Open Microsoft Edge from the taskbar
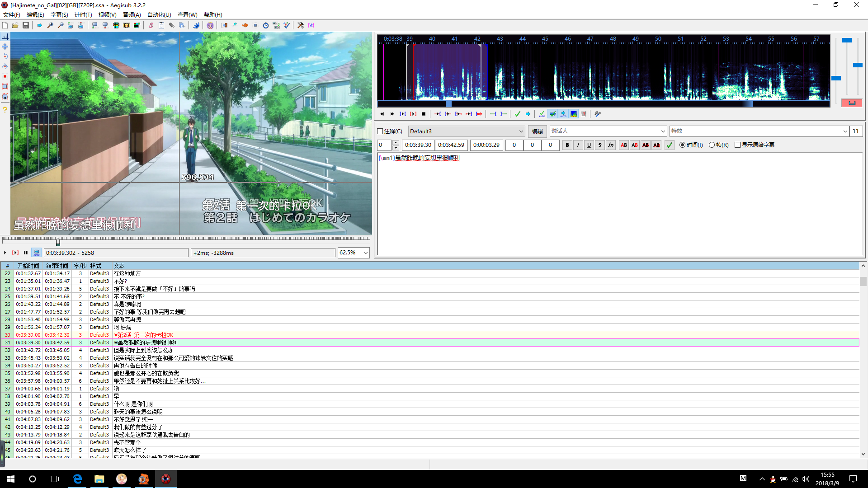 [x=77, y=479]
